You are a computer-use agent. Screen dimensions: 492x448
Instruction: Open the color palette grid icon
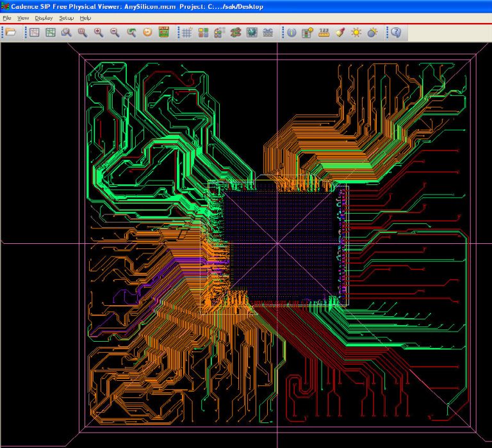click(x=203, y=32)
